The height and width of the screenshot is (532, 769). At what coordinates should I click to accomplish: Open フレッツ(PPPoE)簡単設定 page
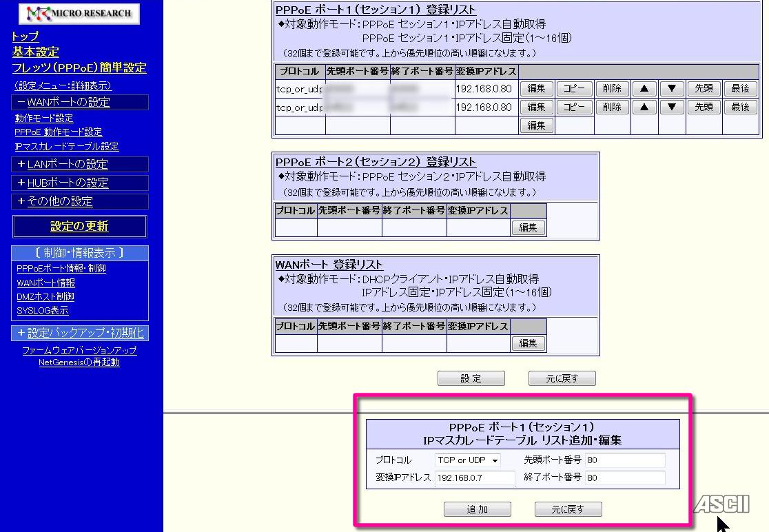tap(79, 68)
